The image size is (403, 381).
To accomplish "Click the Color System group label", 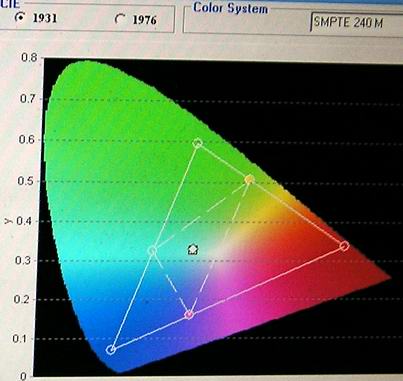I will (231, 8).
